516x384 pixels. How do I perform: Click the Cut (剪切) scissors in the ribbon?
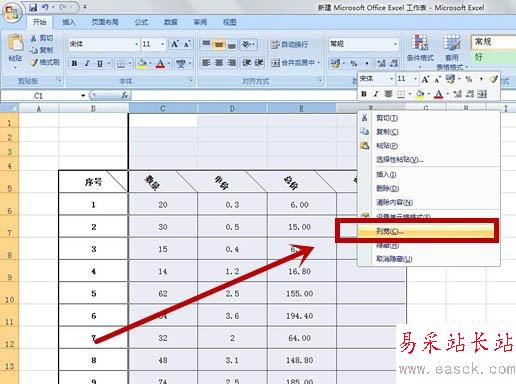click(x=34, y=38)
